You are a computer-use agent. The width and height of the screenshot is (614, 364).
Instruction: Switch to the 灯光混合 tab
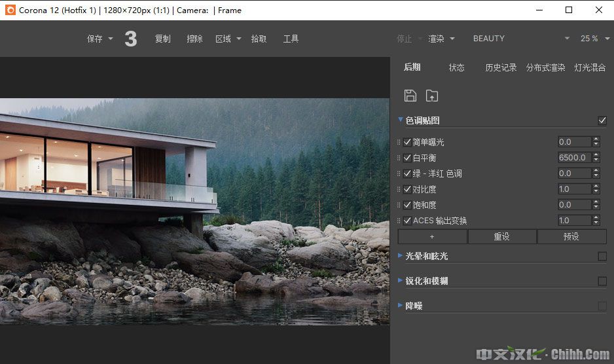590,67
